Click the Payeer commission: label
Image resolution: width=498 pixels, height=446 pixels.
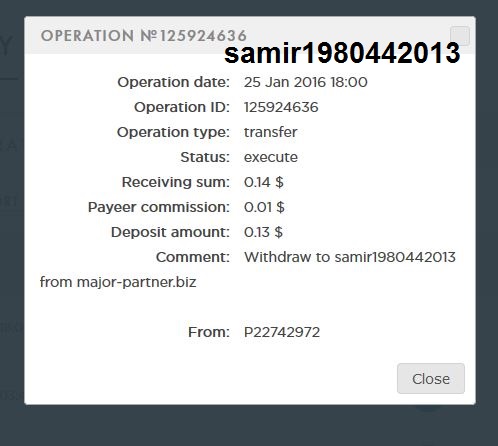click(x=159, y=207)
